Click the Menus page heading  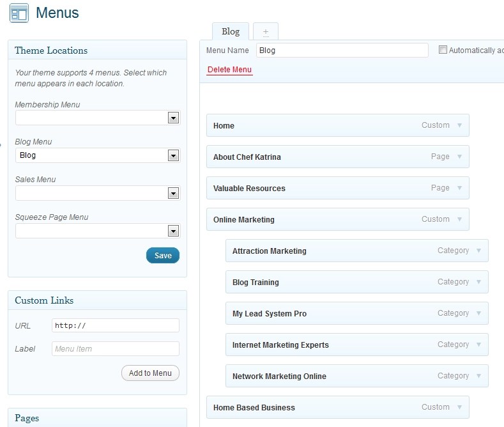[x=57, y=13]
